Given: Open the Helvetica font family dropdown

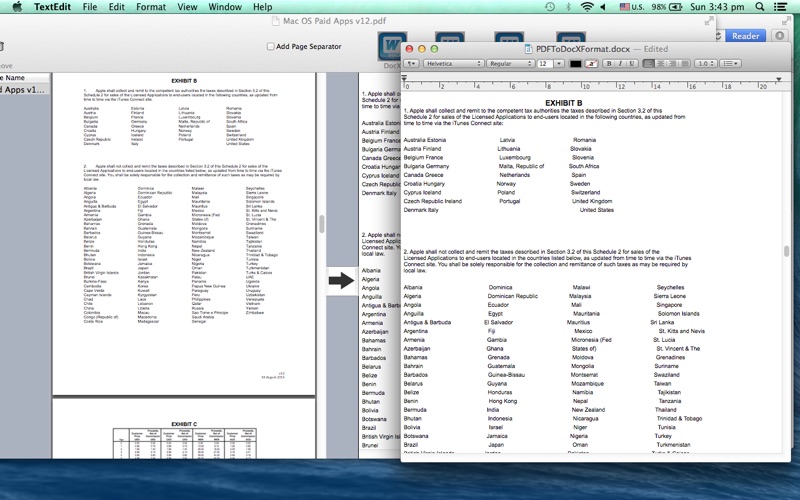Looking at the screenshot, I should pyautogui.click(x=454, y=64).
